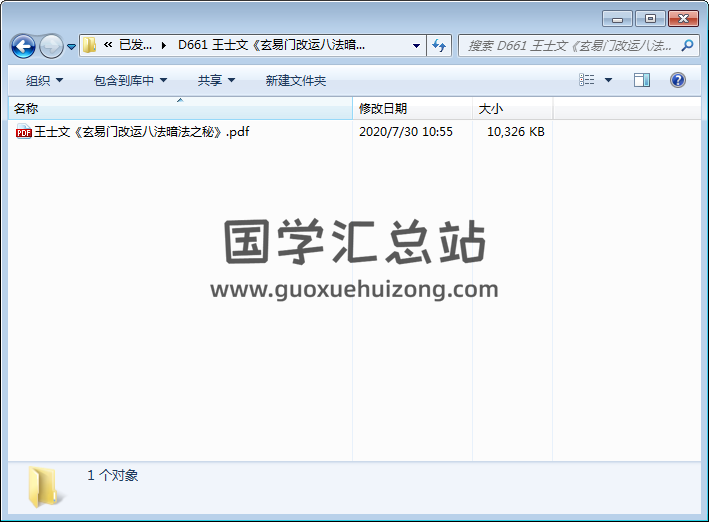Screen dimensions: 709x522
Task: Open the recent pages dropdown arrow
Action: pyautogui.click(x=71, y=46)
